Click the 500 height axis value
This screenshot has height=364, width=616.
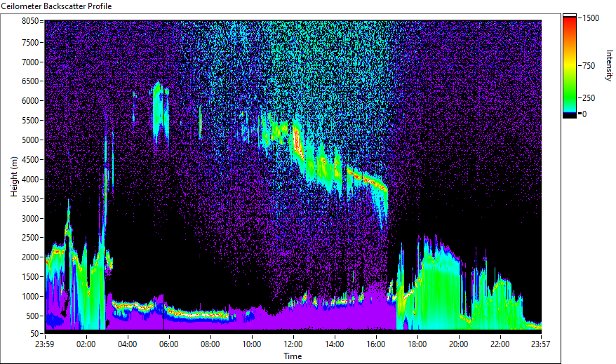click(x=32, y=316)
